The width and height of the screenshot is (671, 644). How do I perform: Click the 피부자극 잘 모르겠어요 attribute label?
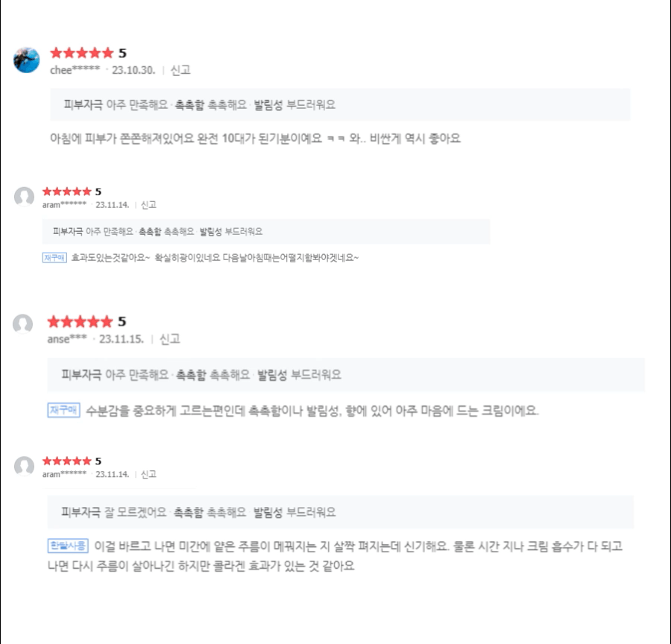pos(114,513)
